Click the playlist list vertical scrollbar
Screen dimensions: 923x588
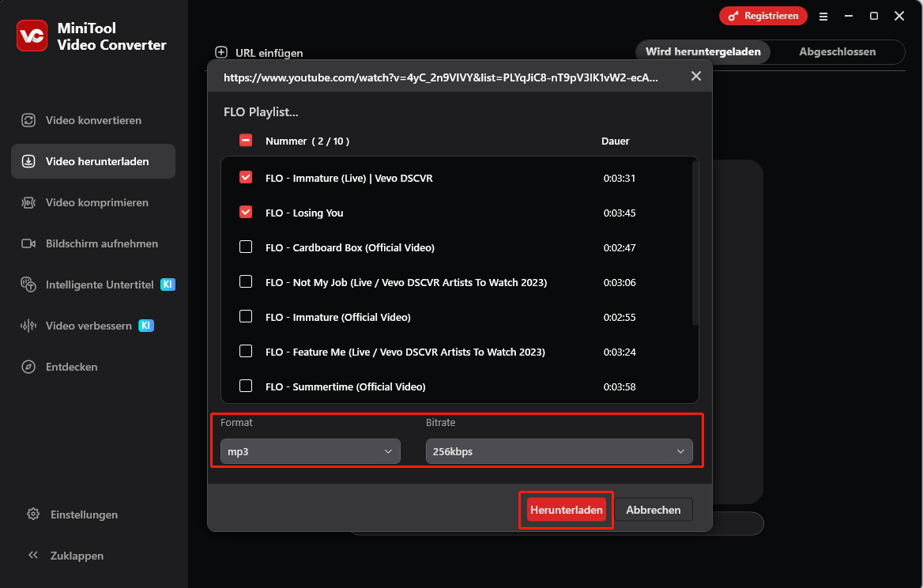[695, 243]
